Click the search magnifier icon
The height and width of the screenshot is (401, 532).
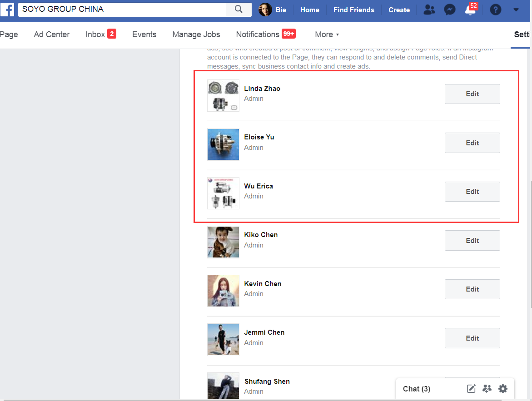pyautogui.click(x=239, y=9)
